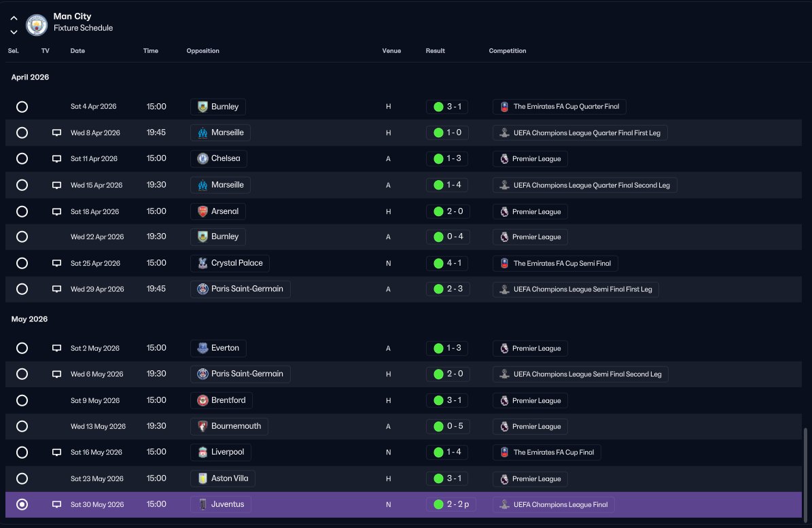Click the Sat 30 May 2026 date
This screenshot has height=528, width=812.
[97, 504]
